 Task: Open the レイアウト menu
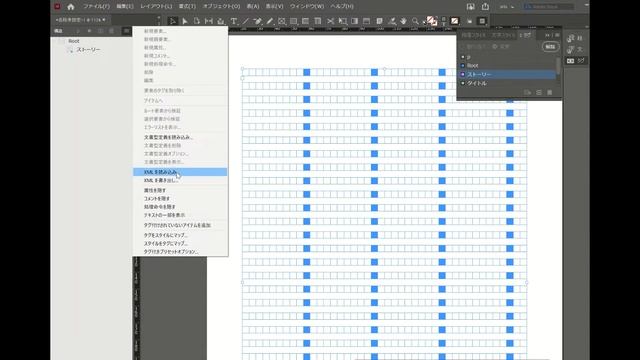coord(156,7)
